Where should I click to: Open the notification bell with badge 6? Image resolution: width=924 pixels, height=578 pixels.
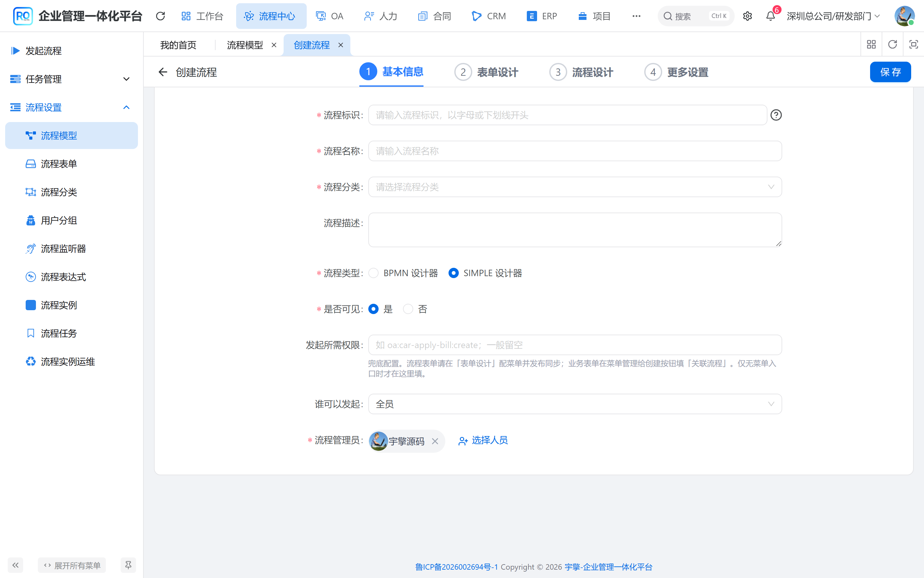[771, 16]
